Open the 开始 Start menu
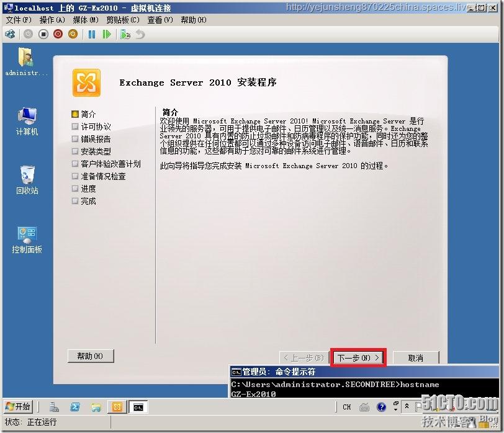 click(x=18, y=407)
